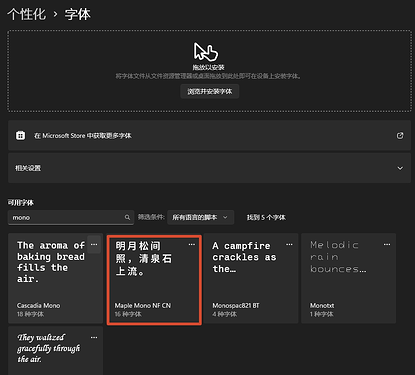The width and height of the screenshot is (415, 375).
Task: Click the 字体 breadcrumb title
Action: [x=77, y=14]
